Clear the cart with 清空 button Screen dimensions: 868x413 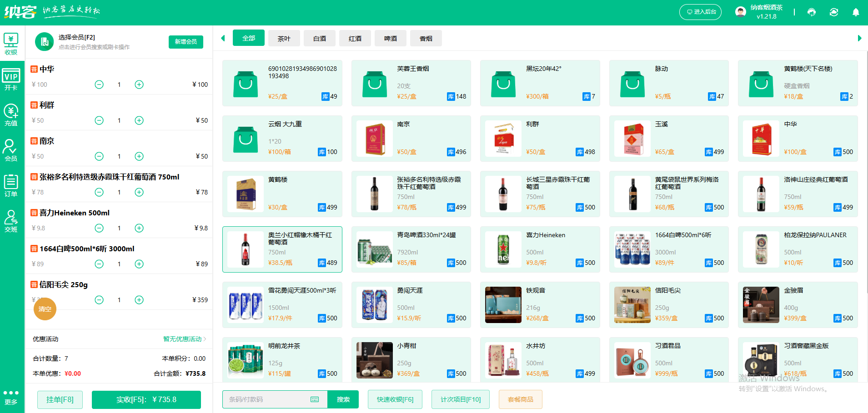(45, 309)
